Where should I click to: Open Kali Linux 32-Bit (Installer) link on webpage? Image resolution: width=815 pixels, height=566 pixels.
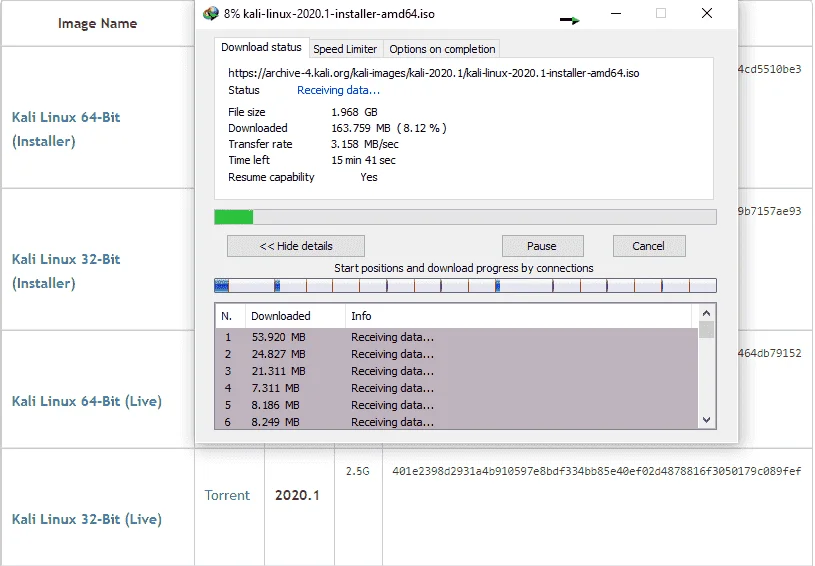66,271
